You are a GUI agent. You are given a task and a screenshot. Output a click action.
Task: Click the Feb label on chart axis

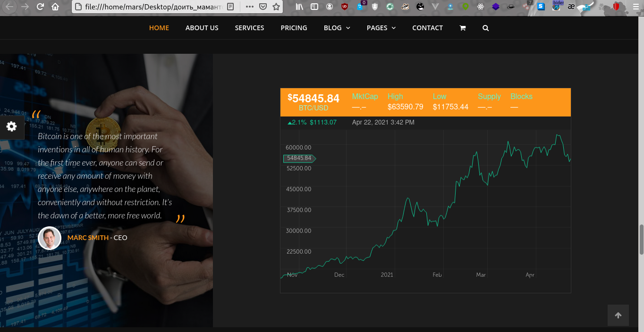437,274
